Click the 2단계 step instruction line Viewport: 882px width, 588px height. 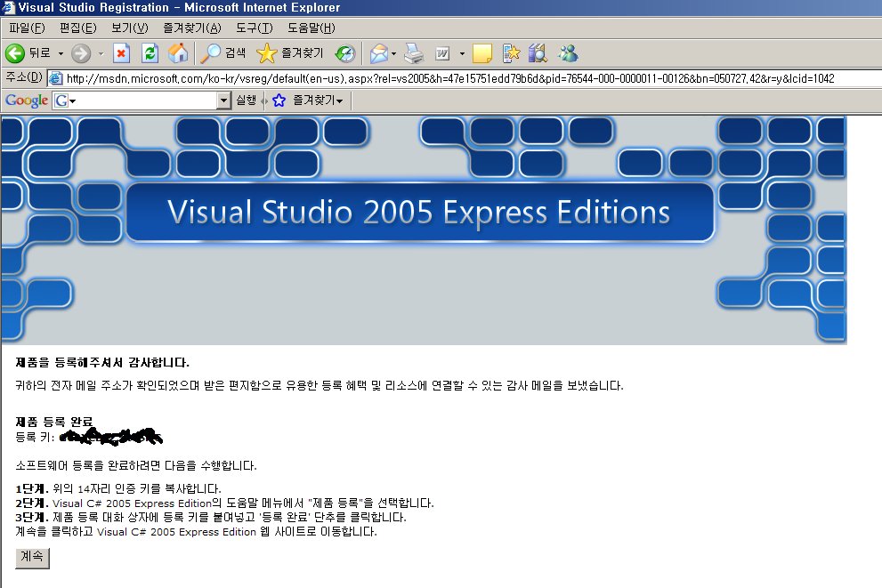coord(224,503)
